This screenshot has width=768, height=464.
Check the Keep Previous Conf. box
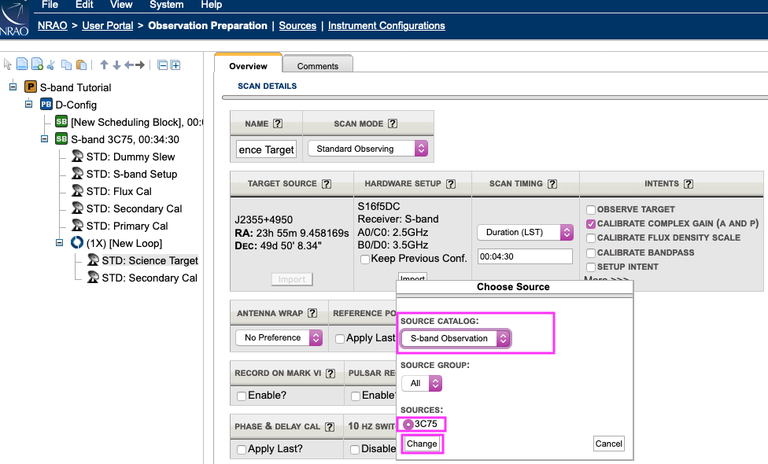(365, 259)
